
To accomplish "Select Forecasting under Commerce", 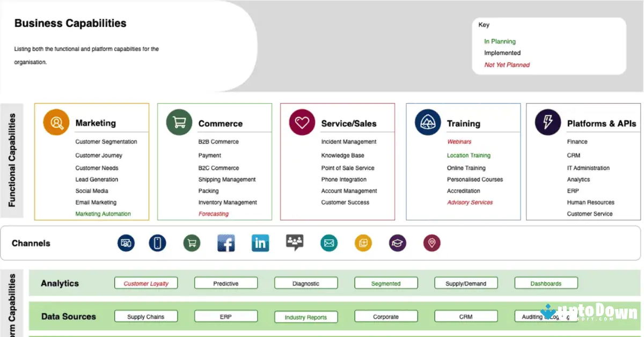I will point(214,214).
